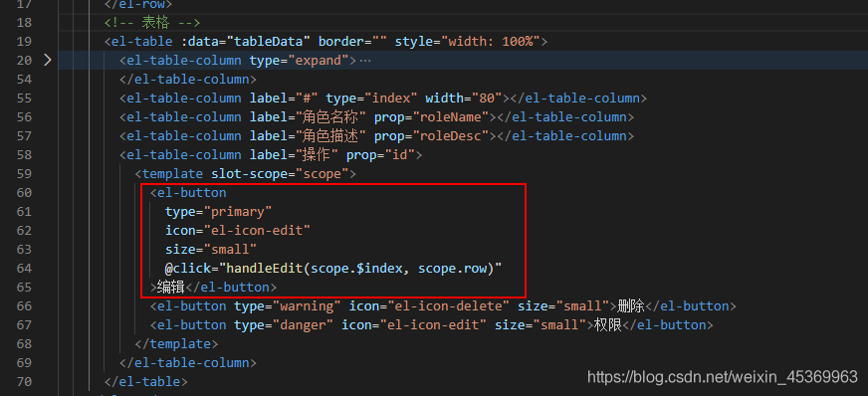Viewport: 868px width, 396px height.
Task: Click the "small" size value on line 63
Action: click(229, 249)
